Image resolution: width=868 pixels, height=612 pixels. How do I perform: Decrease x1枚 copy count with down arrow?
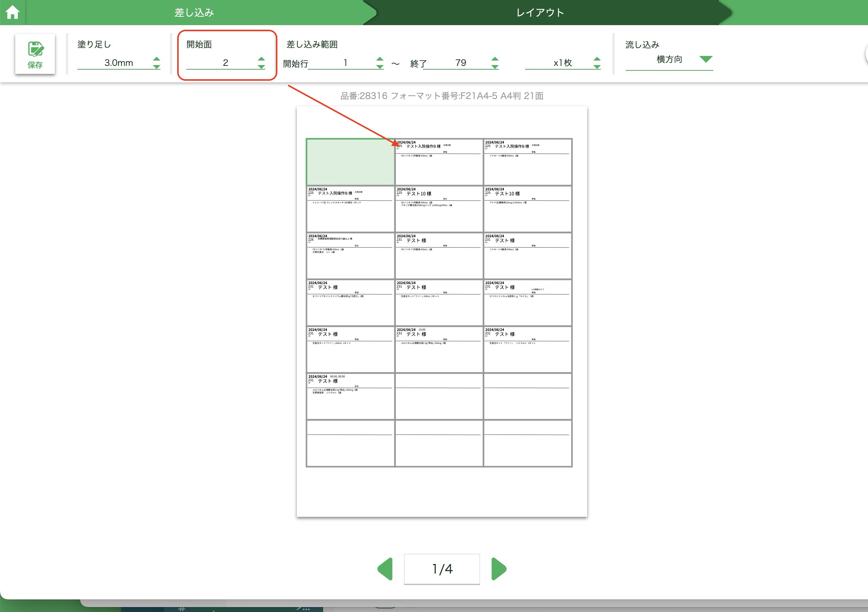tap(597, 67)
